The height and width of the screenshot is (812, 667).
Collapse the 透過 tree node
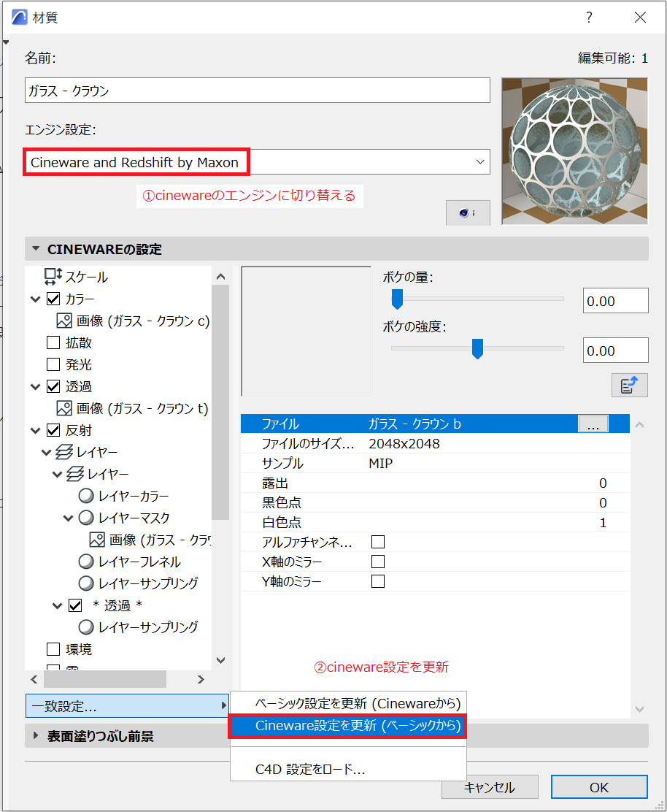pyautogui.click(x=36, y=386)
